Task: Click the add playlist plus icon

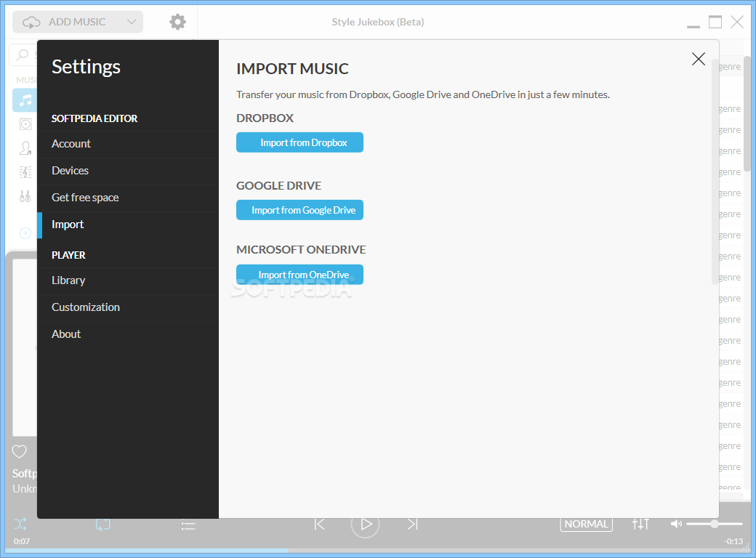Action: (x=25, y=233)
